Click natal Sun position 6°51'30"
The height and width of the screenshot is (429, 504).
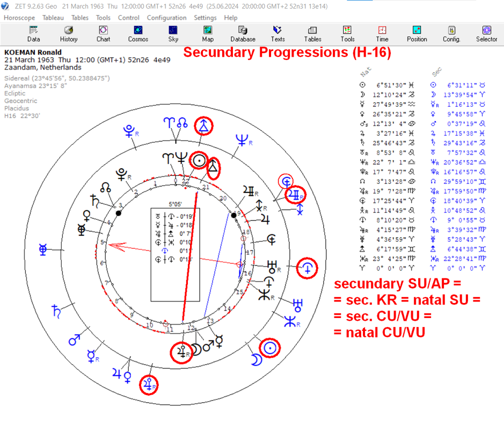391,85
